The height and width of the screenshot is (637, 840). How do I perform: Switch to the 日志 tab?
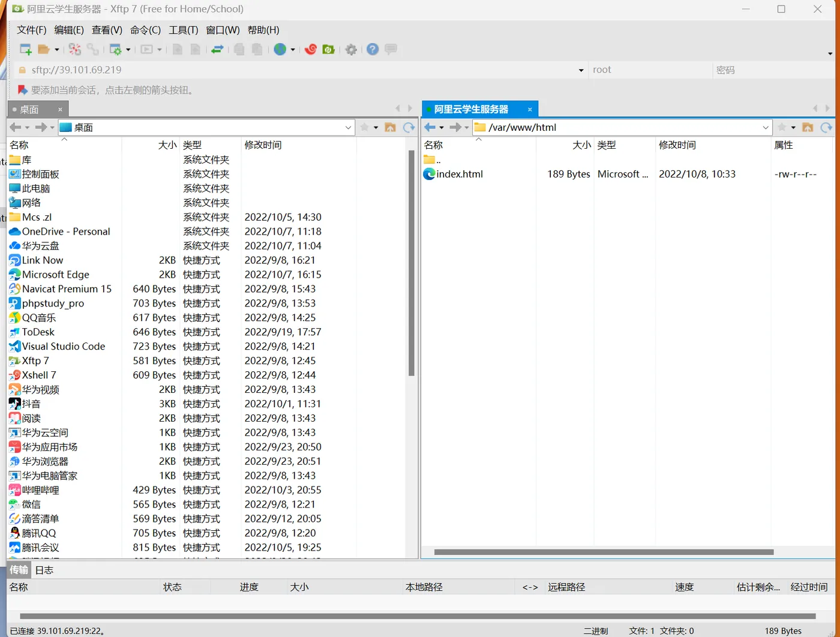(44, 570)
